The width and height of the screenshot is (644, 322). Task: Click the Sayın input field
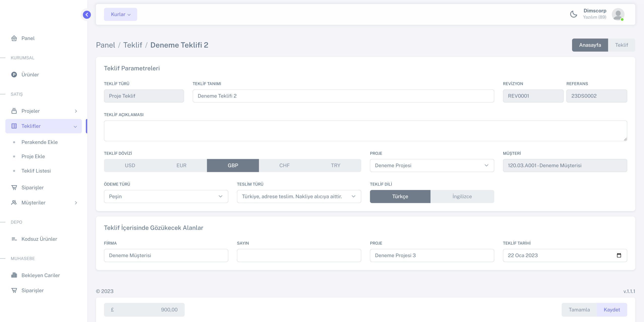(299, 255)
